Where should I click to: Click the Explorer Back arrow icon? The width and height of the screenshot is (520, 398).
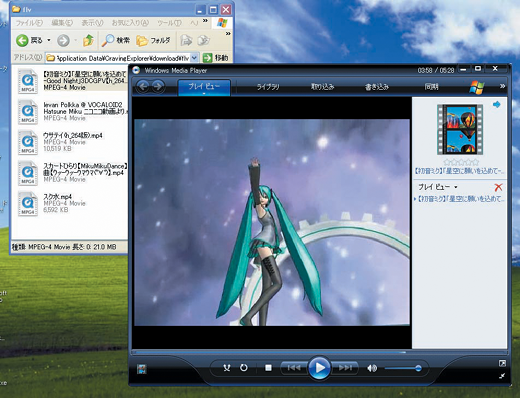click(22, 41)
